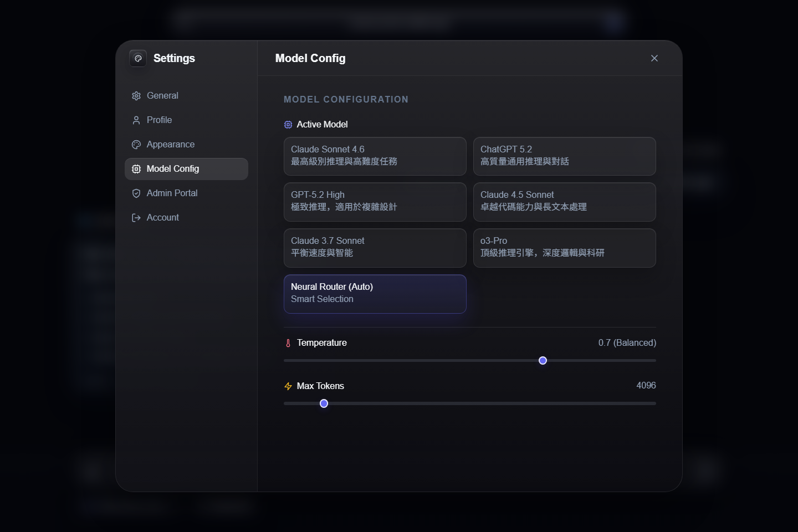Viewport: 798px width, 532px height.
Task: Click the Active Model chip icon
Action: pos(288,125)
